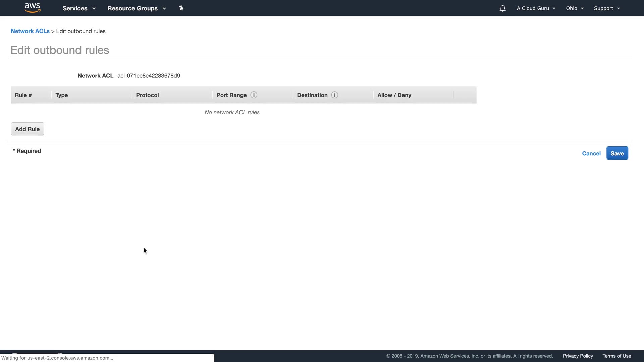This screenshot has width=644, height=362.
Task: Click the Protocol column header
Action: tap(147, 95)
